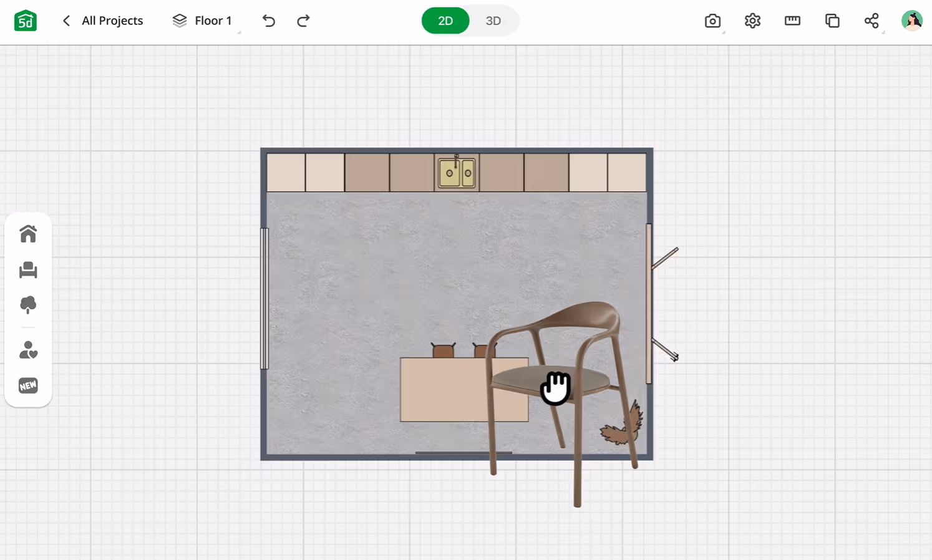Click the copy/duplicate icon
This screenshot has width=932, height=560.
click(x=832, y=21)
